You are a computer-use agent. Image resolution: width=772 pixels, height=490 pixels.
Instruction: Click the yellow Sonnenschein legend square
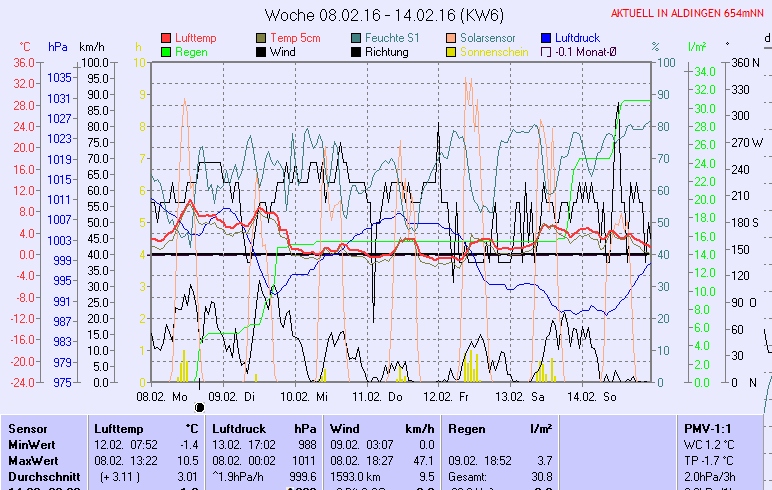coord(451,52)
